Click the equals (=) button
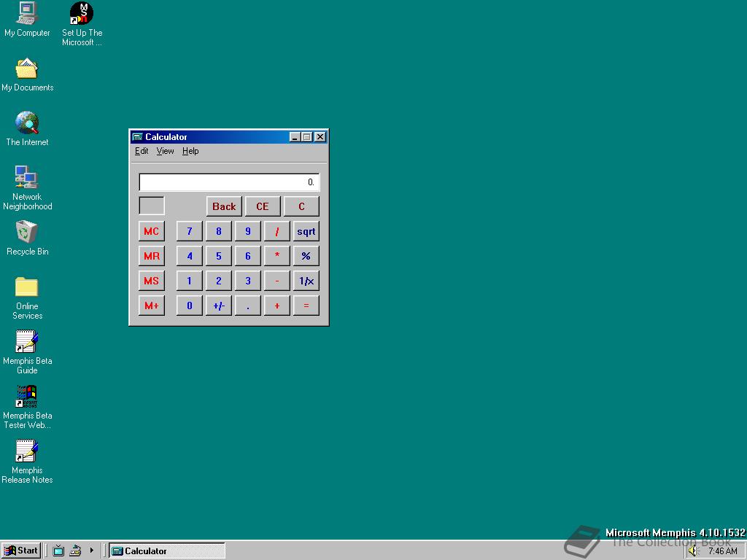 click(306, 306)
